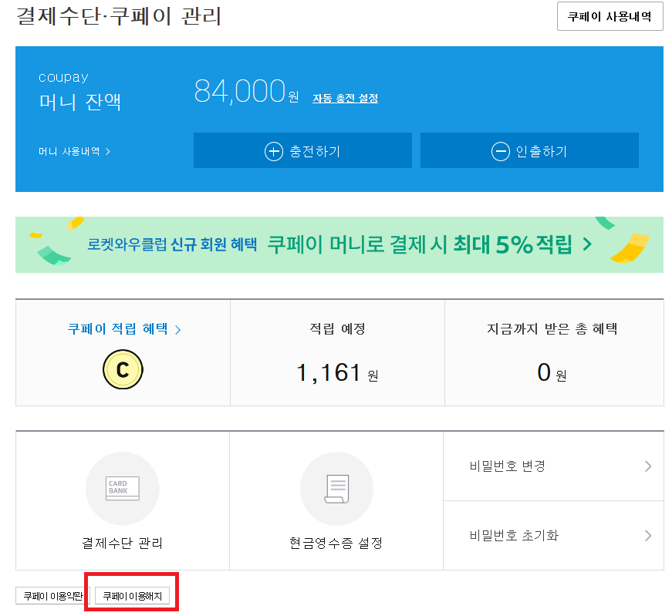Click the yellow C coin icon
Screen dimensions: 672x616
[x=123, y=369]
